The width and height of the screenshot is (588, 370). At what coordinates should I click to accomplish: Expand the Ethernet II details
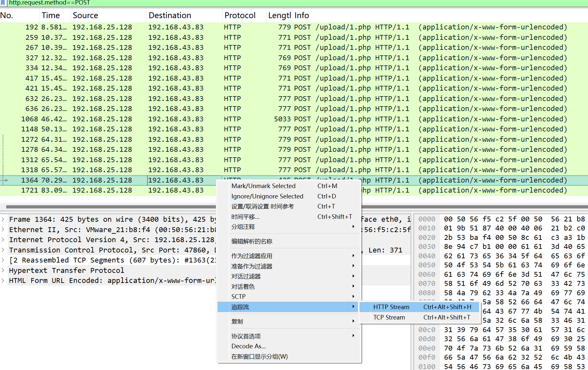point(3,230)
